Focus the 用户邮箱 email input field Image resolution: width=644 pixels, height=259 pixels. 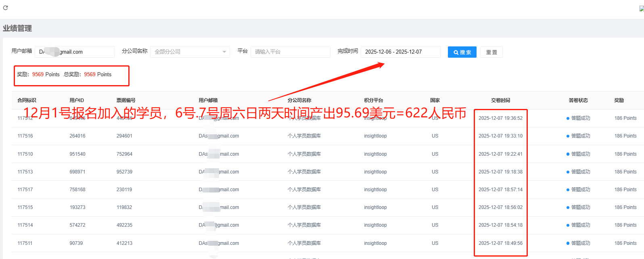(75, 52)
